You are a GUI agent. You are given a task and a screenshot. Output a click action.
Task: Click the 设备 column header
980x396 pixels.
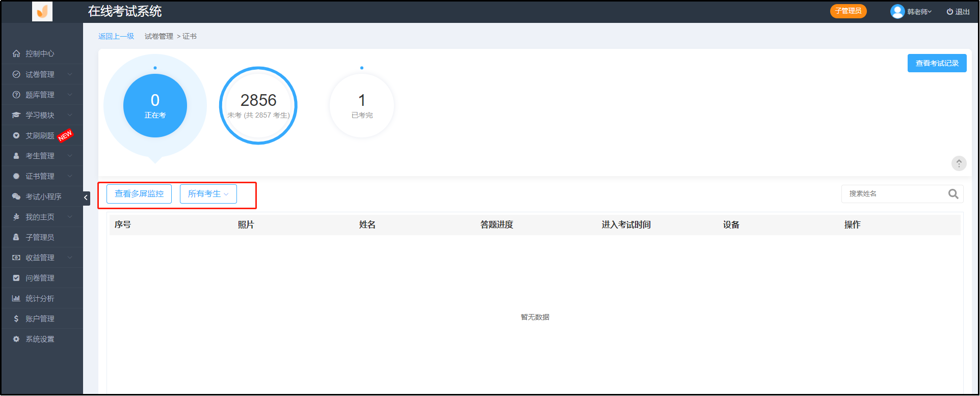[731, 224]
